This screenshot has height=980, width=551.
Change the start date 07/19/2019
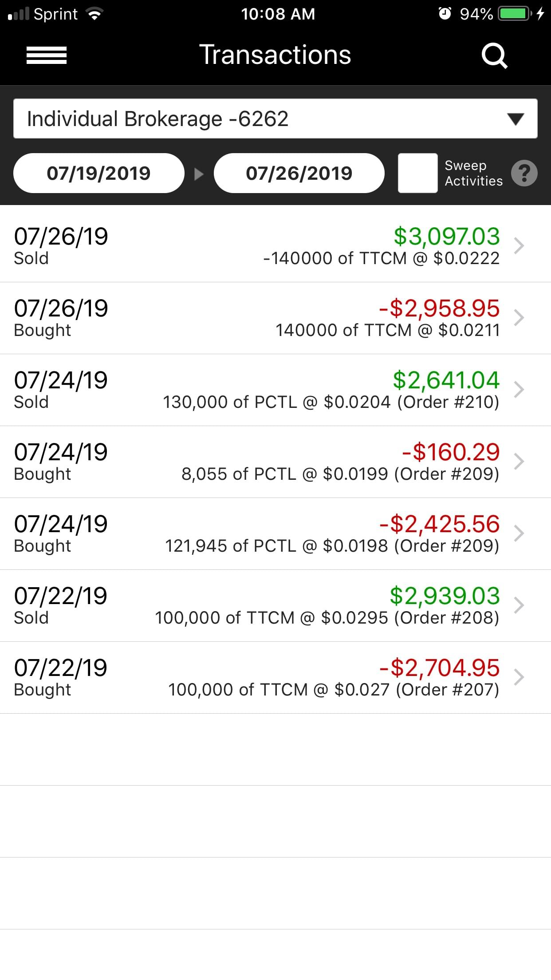[x=99, y=173]
